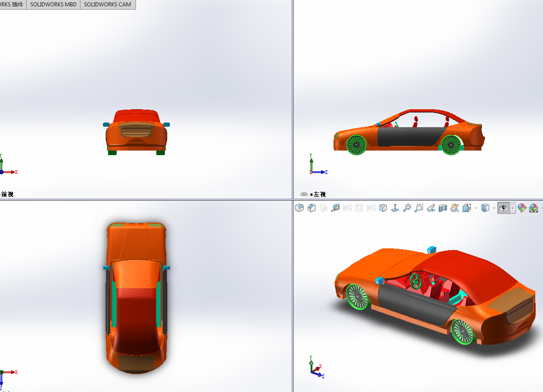Viewport: 543px width, 392px height.
Task: Expand the Hide/Show Items dropdown arrow
Action: [x=513, y=208]
